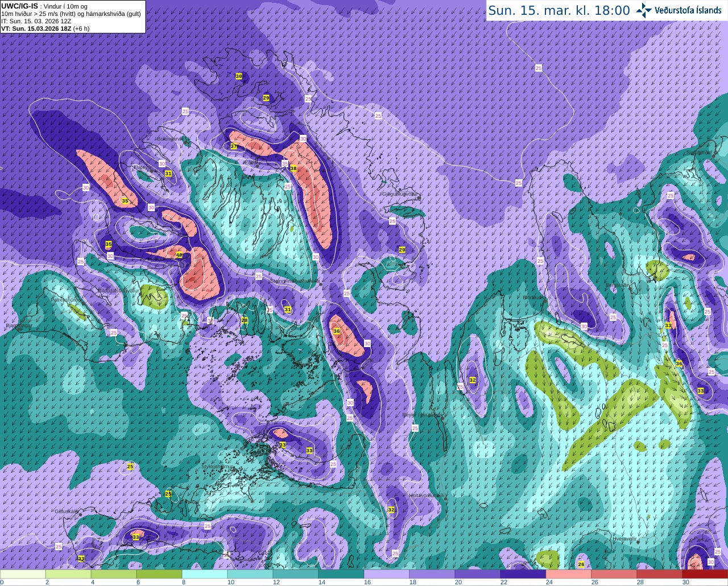Click the yellow gust label 32 near Blönduós
Screen dimensions: 728x586
pyautogui.click(x=473, y=380)
